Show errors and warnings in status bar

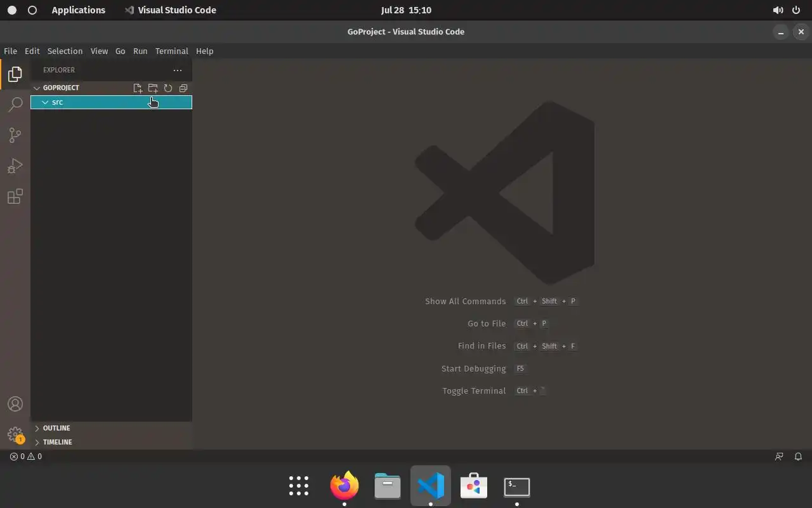click(x=26, y=456)
